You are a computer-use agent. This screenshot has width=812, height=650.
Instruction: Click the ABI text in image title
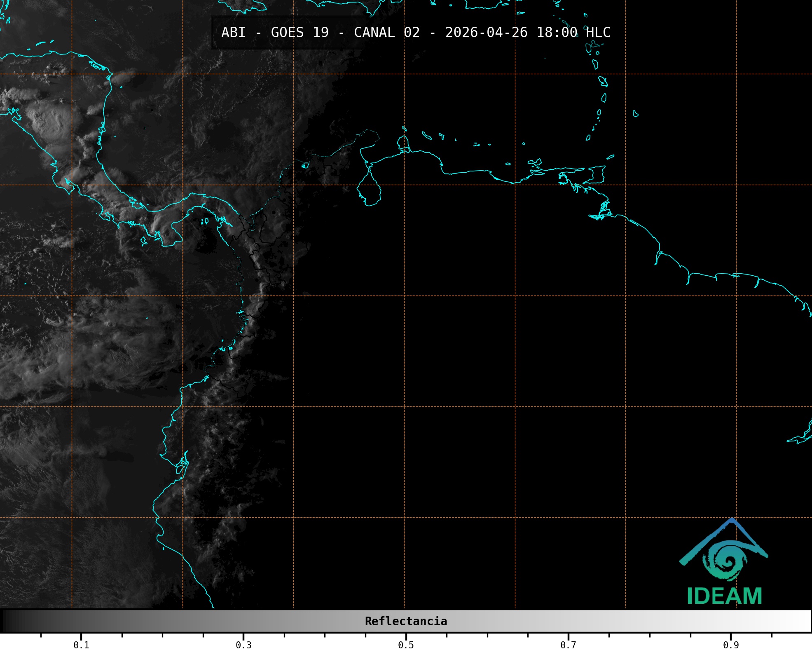(233, 33)
